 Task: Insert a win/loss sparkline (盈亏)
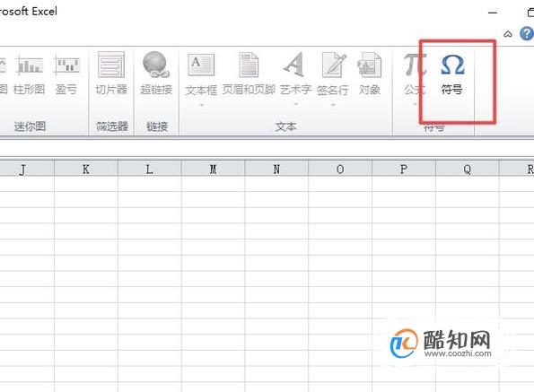pyautogui.click(x=66, y=74)
